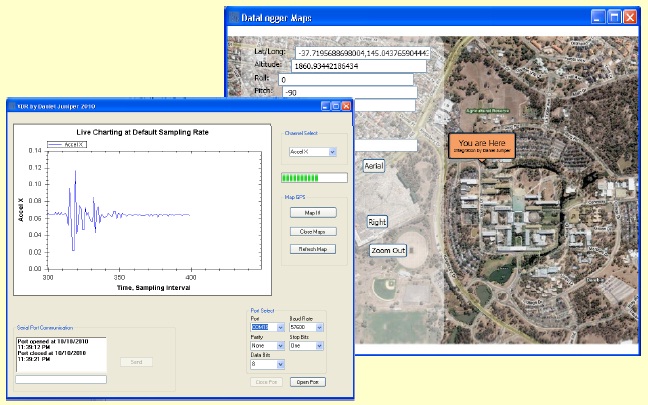Expand the Parity dropdown
This screenshot has width=648, height=405.
[279, 347]
